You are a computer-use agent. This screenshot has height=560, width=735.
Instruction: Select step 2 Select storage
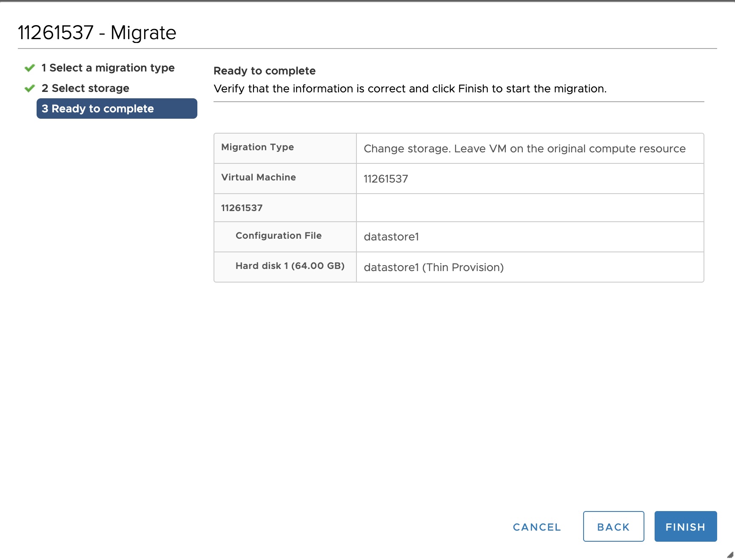(x=85, y=88)
